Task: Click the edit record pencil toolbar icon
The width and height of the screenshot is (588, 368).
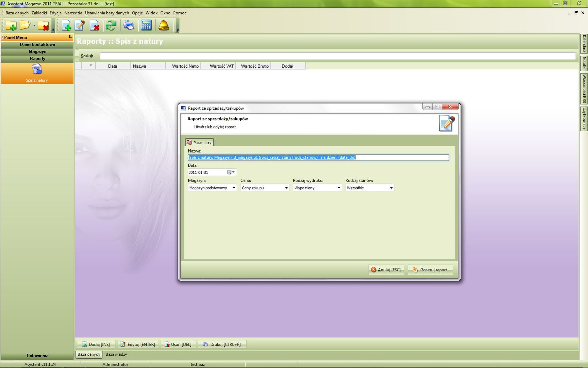Action: pos(80,25)
